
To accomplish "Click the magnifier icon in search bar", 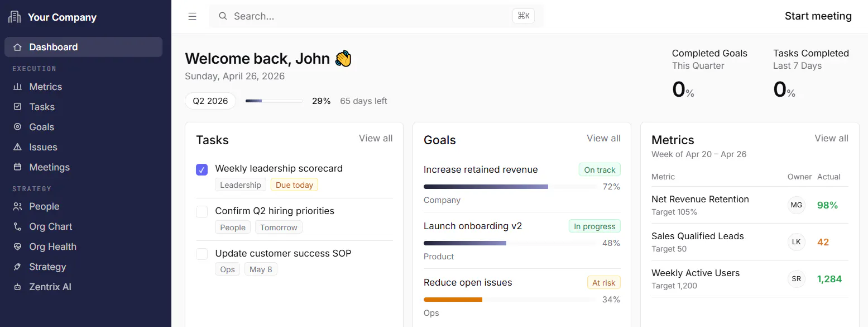I will 223,16.
